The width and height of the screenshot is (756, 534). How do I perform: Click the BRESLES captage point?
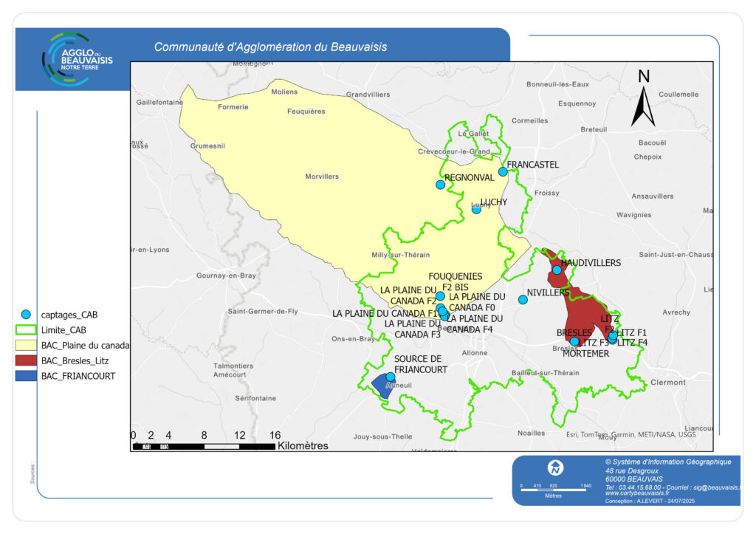coord(574,341)
